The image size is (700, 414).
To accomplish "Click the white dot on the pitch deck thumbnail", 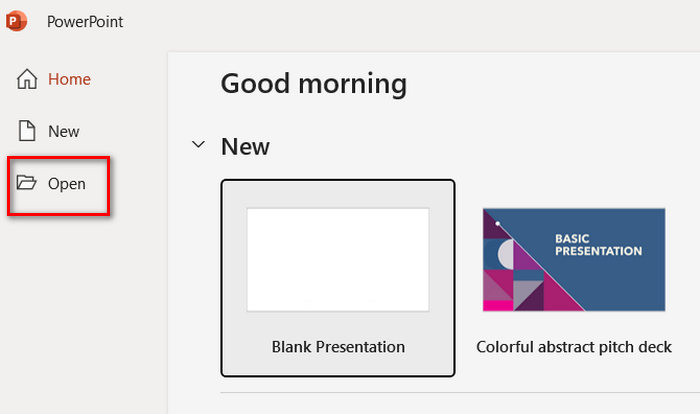I will pos(498,222).
